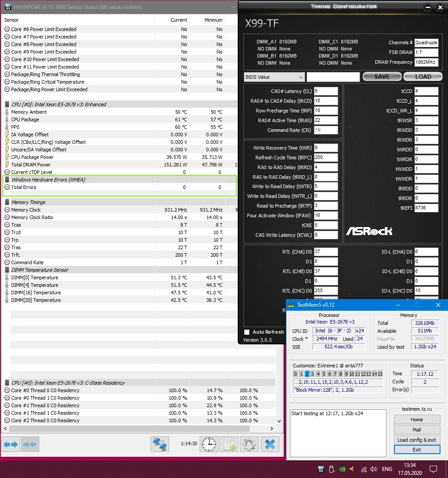Reset the HWiNFO clock timer icon

click(x=209, y=444)
